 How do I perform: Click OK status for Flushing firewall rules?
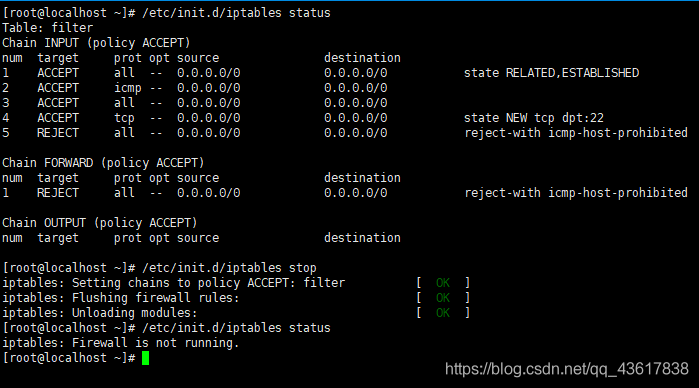coord(443,298)
